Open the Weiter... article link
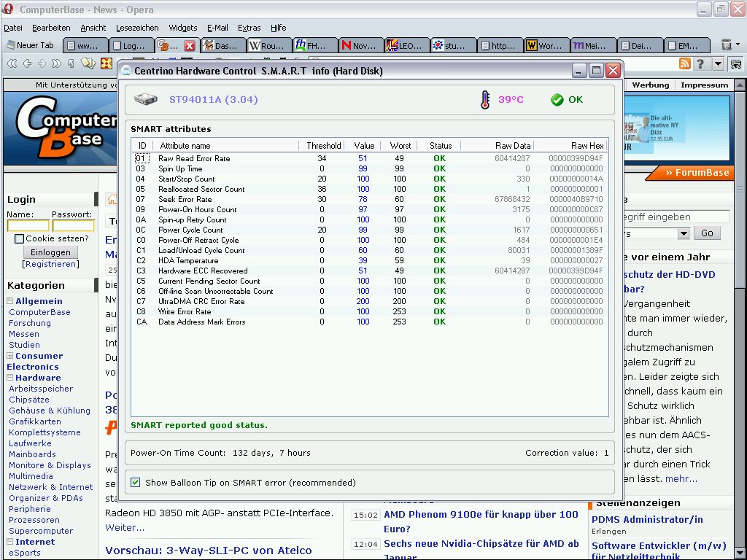 124,528
